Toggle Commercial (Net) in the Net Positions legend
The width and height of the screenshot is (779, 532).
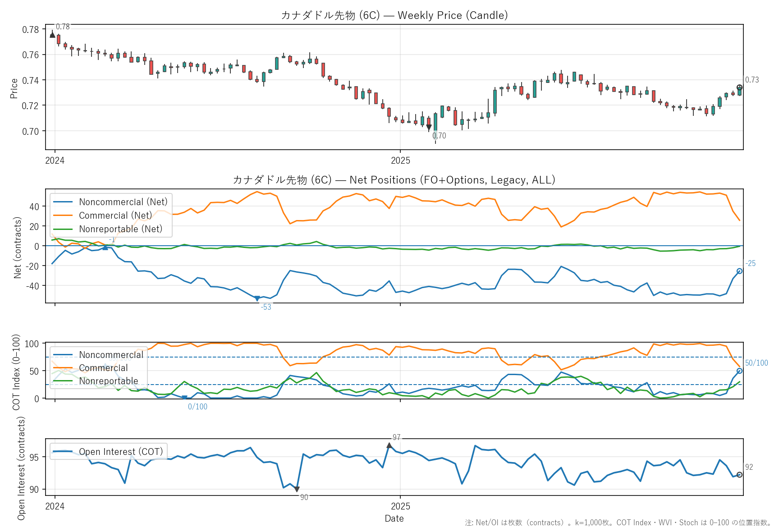pyautogui.click(x=115, y=216)
